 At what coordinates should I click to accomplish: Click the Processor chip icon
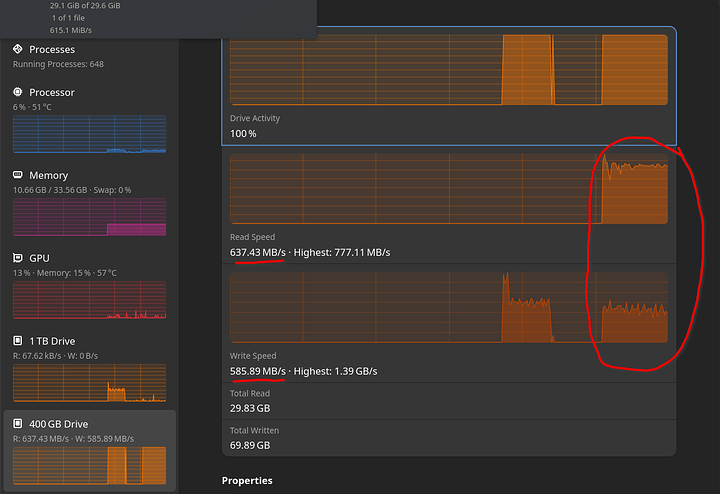(18, 92)
